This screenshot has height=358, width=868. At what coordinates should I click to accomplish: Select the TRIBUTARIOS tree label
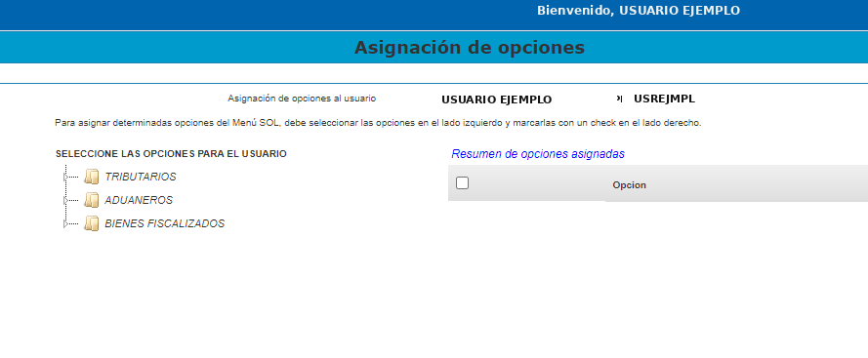click(x=141, y=178)
